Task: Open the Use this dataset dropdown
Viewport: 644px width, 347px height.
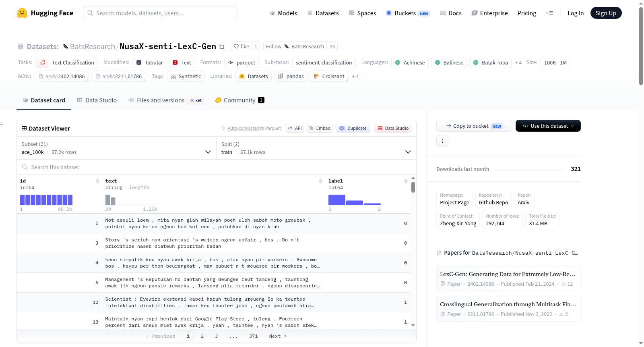Action: 548,126
